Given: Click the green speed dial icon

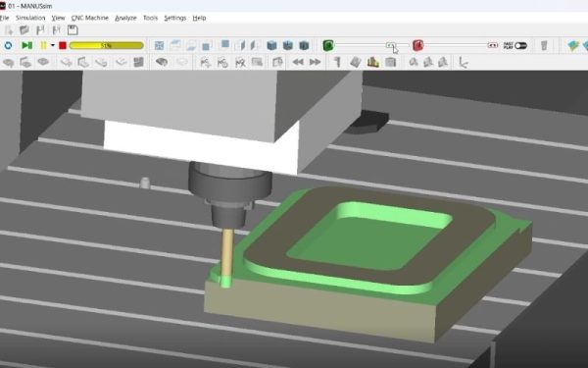Looking at the screenshot, I should [x=328, y=46].
